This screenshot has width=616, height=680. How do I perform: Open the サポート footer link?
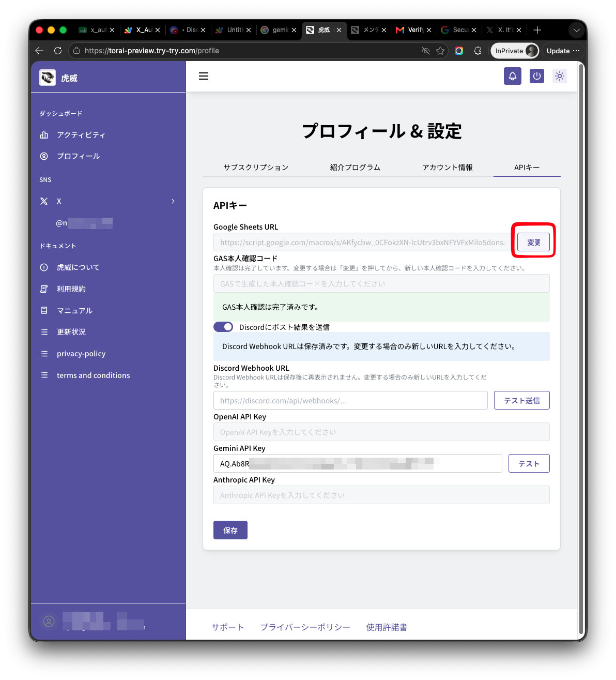pos(227,627)
